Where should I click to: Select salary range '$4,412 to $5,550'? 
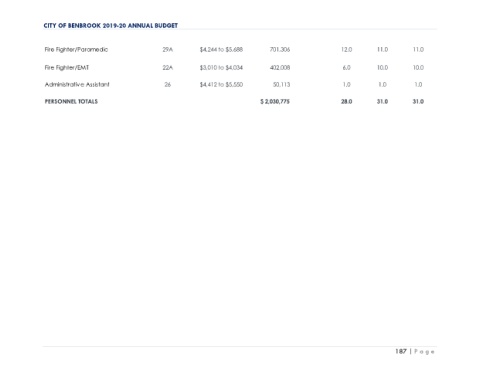(x=221, y=85)
